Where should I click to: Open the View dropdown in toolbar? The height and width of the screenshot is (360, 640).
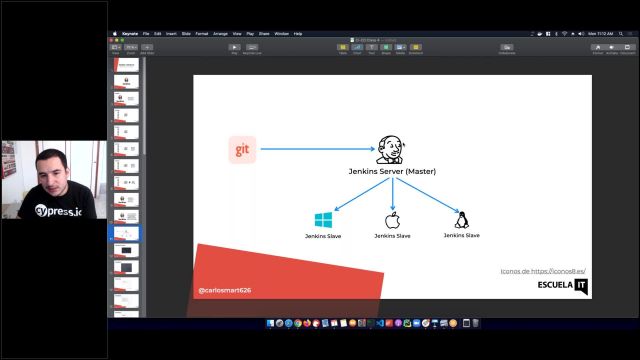(x=116, y=47)
